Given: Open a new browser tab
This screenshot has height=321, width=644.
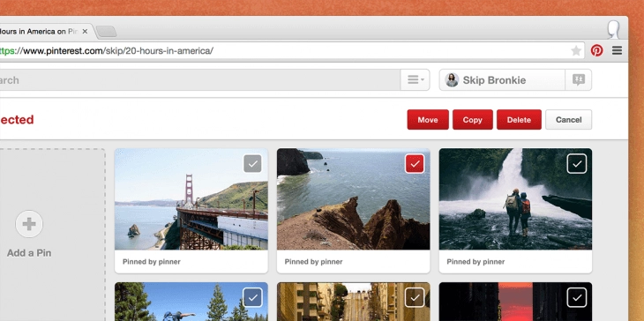Looking at the screenshot, I should point(107,32).
